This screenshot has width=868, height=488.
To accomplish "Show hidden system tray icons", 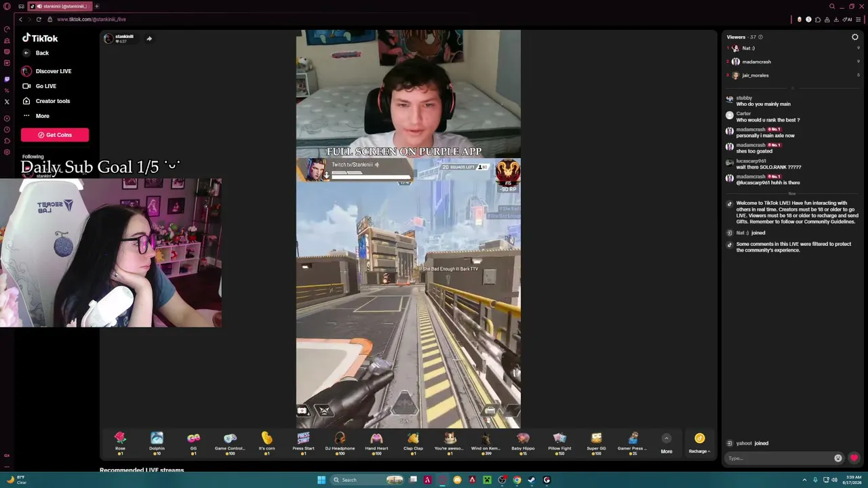I will (804, 480).
